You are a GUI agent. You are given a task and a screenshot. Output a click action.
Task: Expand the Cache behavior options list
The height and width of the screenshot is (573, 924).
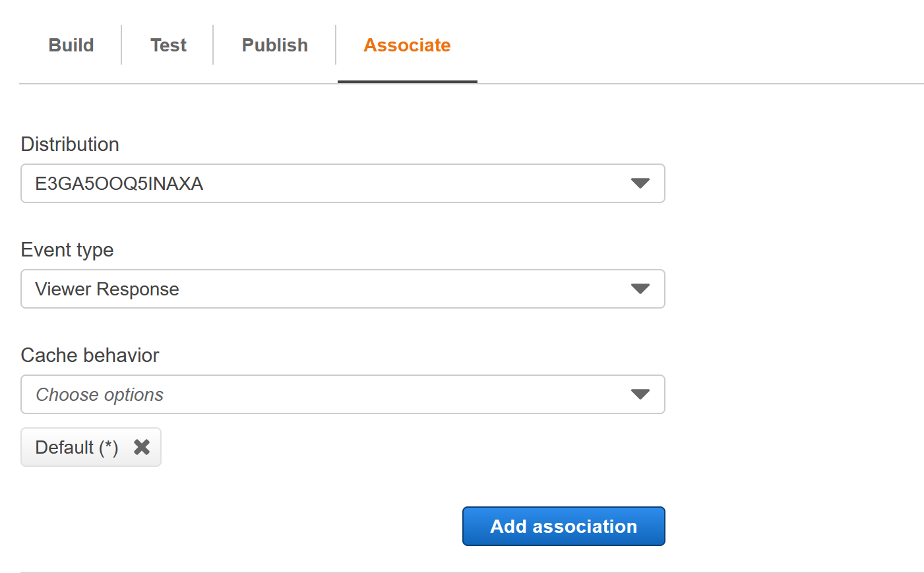pos(342,394)
